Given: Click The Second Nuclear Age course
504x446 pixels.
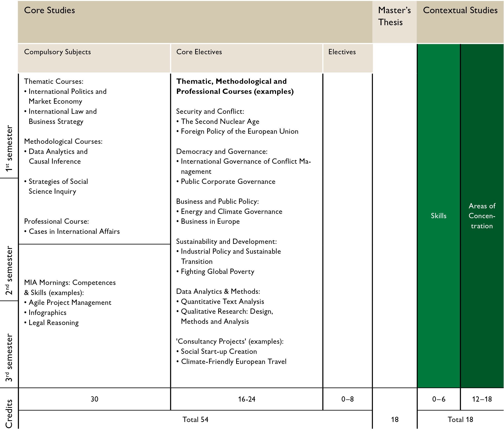Looking at the screenshot, I should pos(220,121).
